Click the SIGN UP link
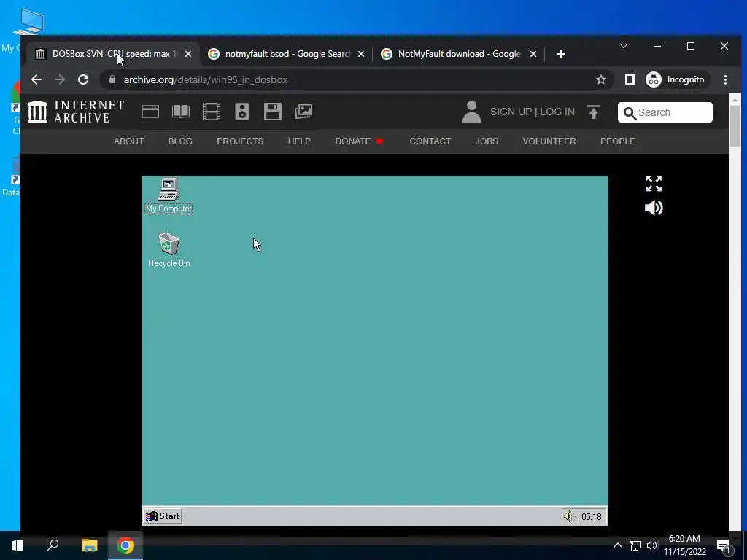This screenshot has width=747, height=560. pyautogui.click(x=511, y=112)
